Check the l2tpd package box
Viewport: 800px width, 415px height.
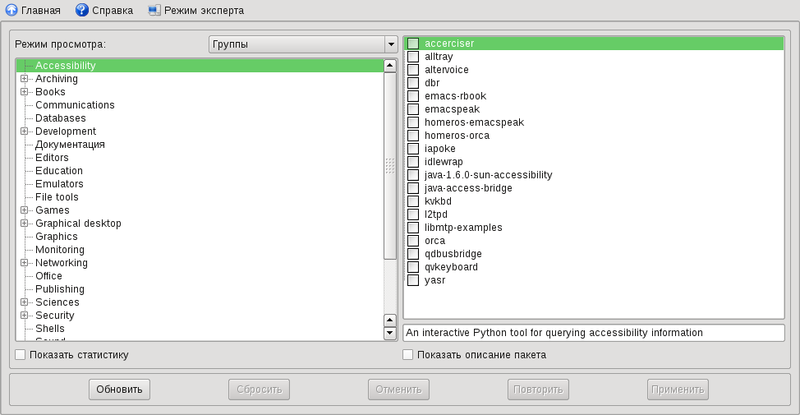pos(413,214)
